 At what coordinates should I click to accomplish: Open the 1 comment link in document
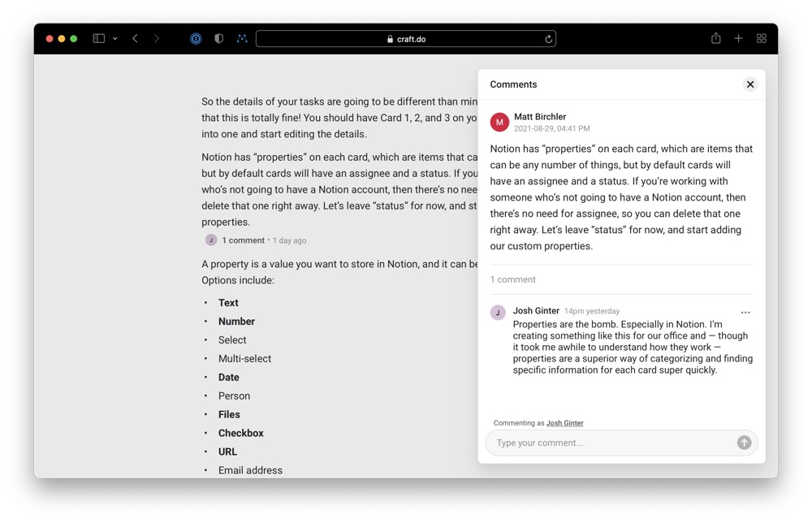(243, 240)
